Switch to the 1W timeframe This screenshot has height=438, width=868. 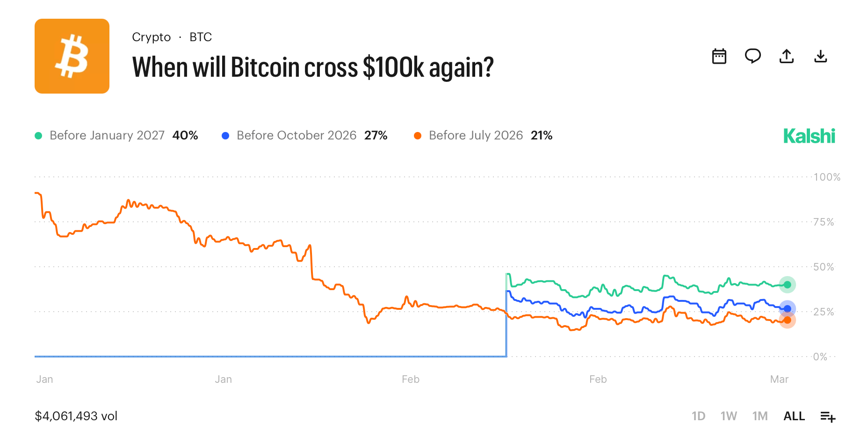point(729,416)
